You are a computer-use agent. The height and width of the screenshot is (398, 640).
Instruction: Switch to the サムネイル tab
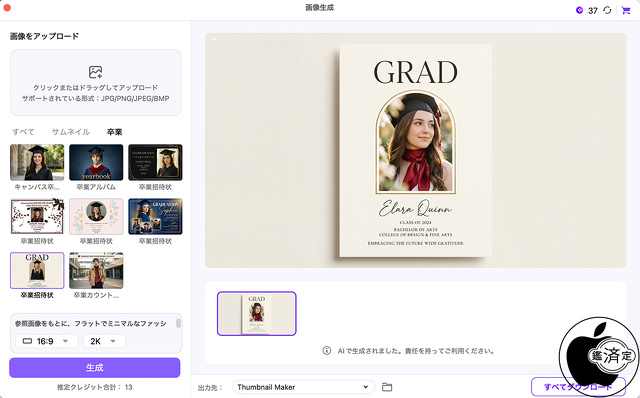click(x=71, y=132)
